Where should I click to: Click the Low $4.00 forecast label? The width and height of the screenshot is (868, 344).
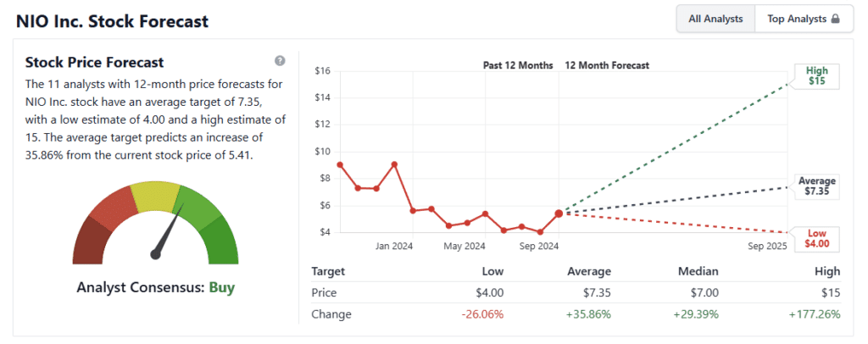pos(816,238)
